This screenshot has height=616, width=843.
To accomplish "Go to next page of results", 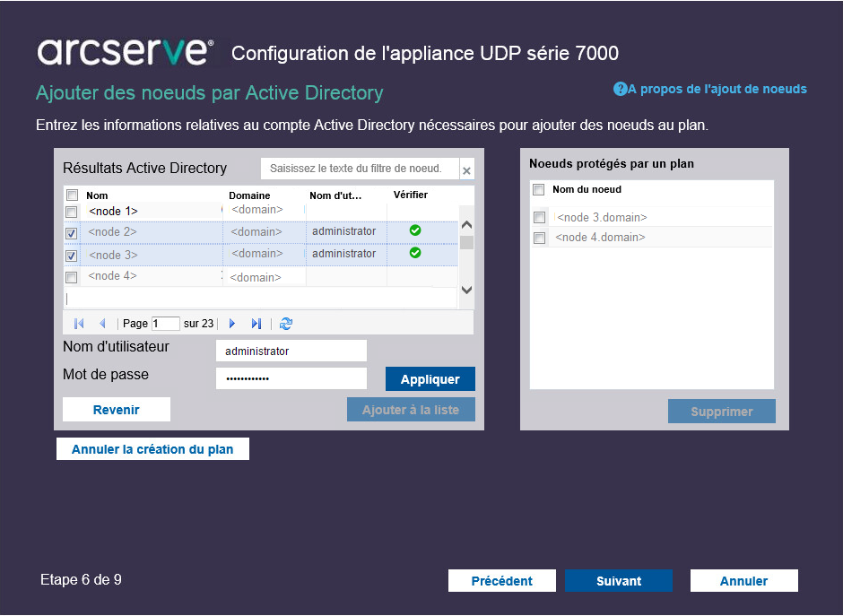I will (x=232, y=324).
